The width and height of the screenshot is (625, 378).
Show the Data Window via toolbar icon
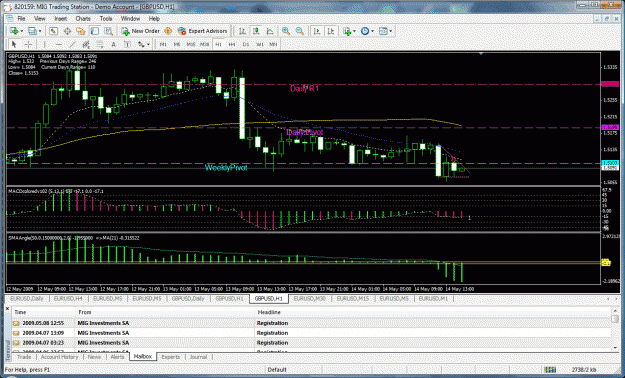[67, 31]
